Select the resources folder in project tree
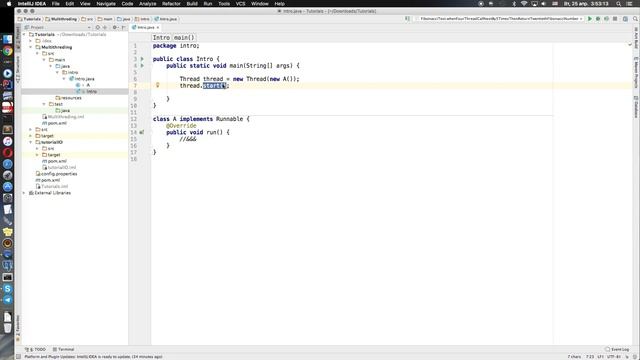The image size is (640, 360). pyautogui.click(x=69, y=98)
